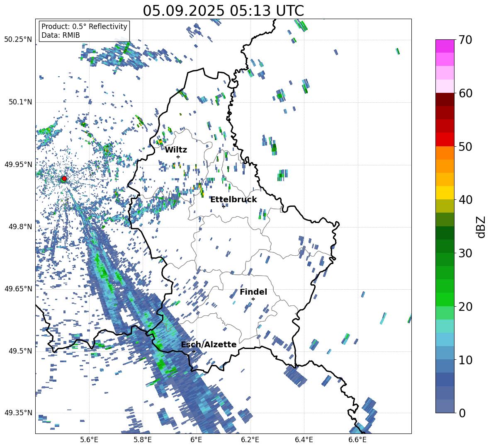491x448 pixels.
Task: Click the cross marker below Esch/Alzette
Action: 194,351
